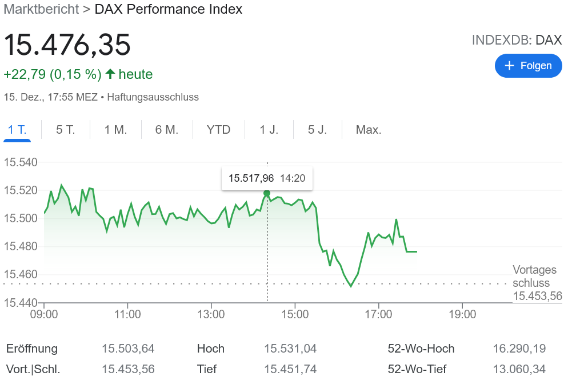Switch chart to YTD view
Image resolution: width=568 pixels, height=392 pixels.
(218, 130)
